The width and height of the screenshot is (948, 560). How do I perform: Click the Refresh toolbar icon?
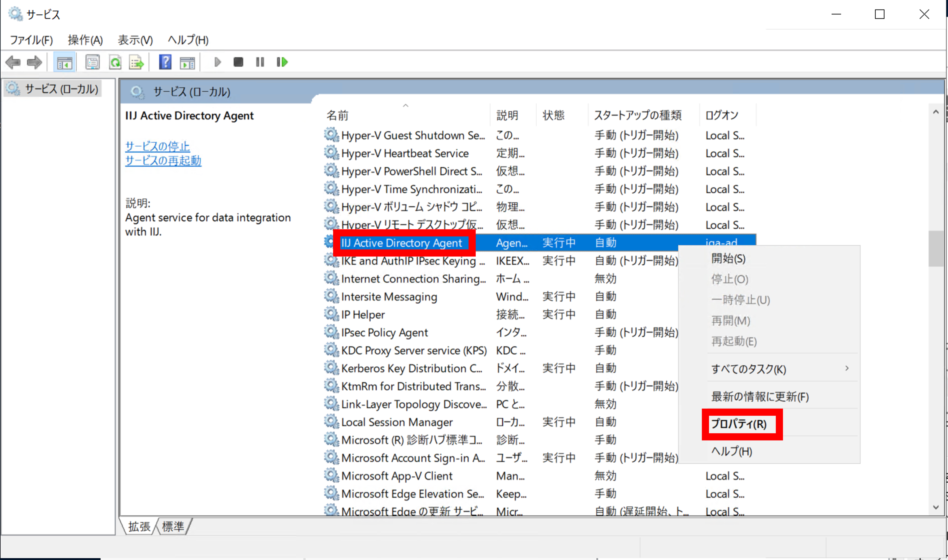(115, 62)
